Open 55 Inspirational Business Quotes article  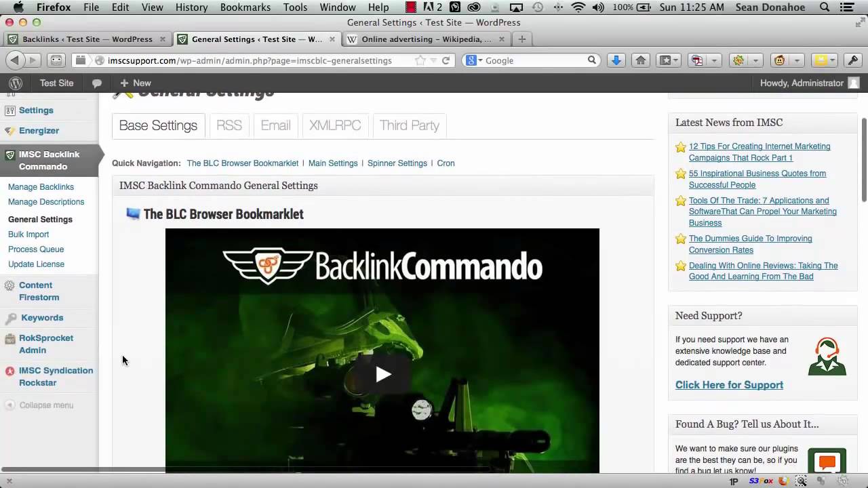click(757, 179)
